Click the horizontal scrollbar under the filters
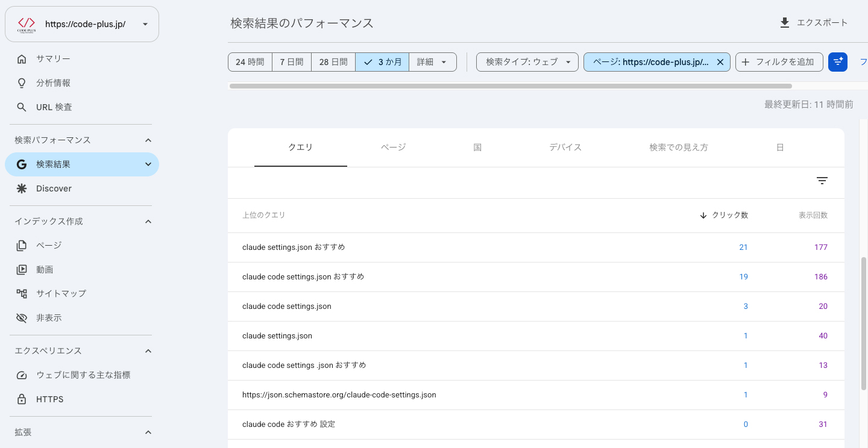The height and width of the screenshot is (448, 868). point(511,86)
